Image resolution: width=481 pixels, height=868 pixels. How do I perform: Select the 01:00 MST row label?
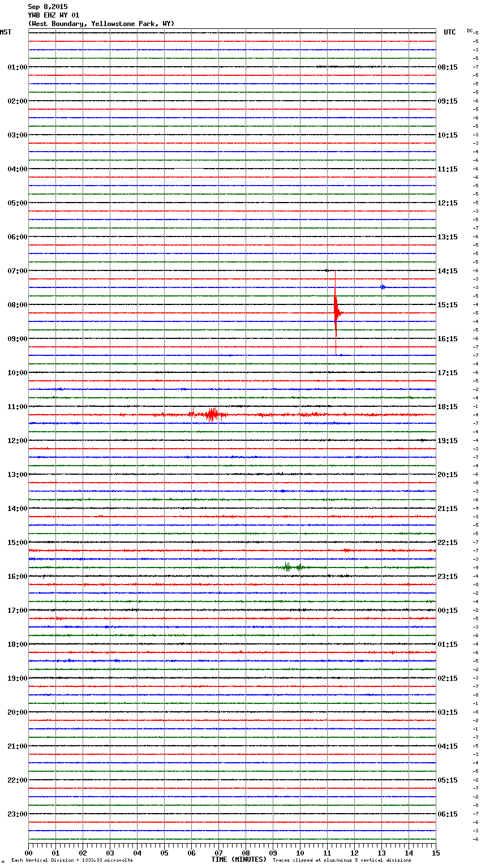[18, 67]
